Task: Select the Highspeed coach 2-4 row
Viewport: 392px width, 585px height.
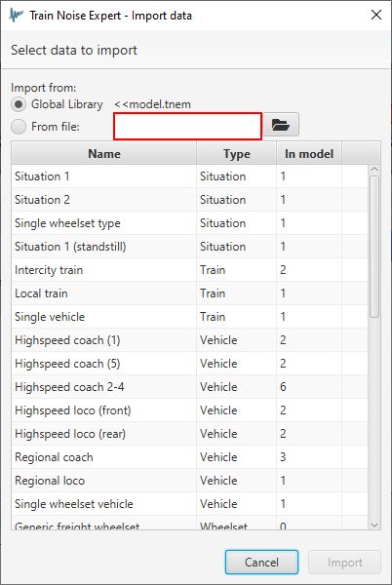Action: [x=189, y=387]
